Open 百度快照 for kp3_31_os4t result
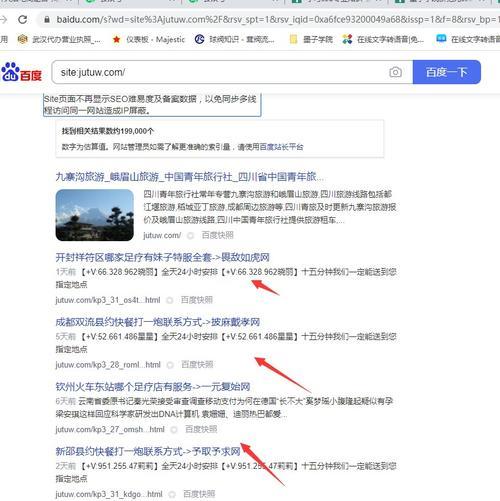 point(197,300)
